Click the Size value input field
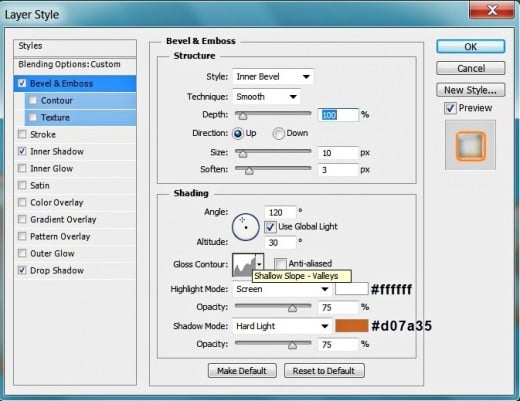Screen dimensions: 520x401 [338, 153]
